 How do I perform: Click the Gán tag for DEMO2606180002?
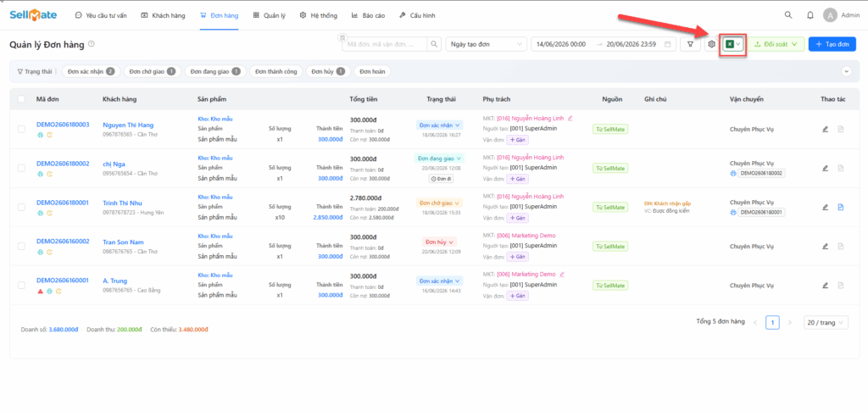[x=517, y=179]
